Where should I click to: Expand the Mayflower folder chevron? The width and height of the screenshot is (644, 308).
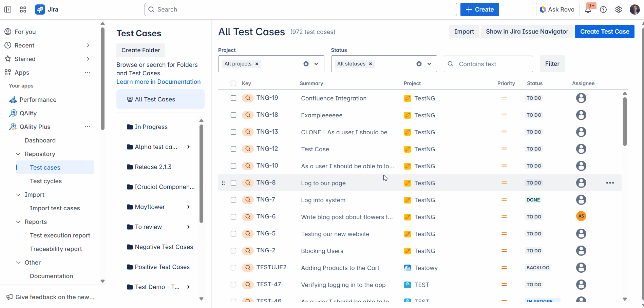pos(188,207)
